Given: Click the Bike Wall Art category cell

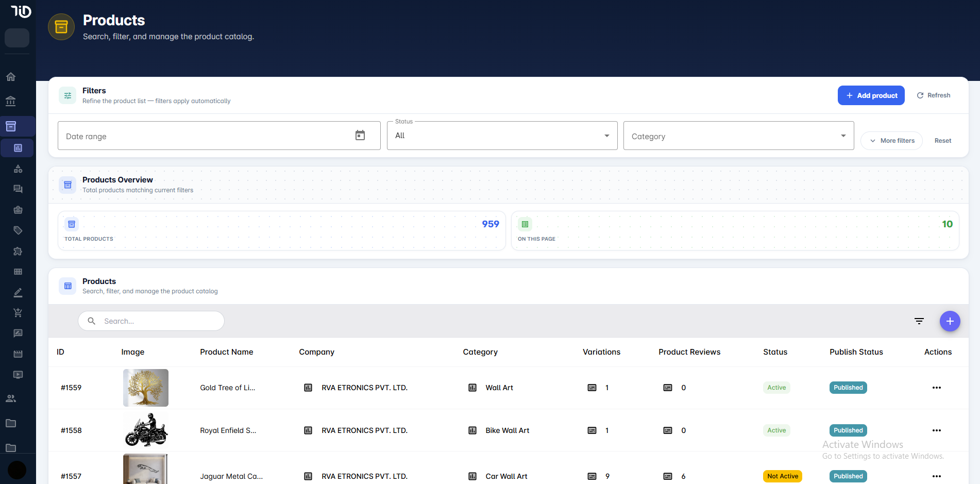Looking at the screenshot, I should click(x=508, y=430).
